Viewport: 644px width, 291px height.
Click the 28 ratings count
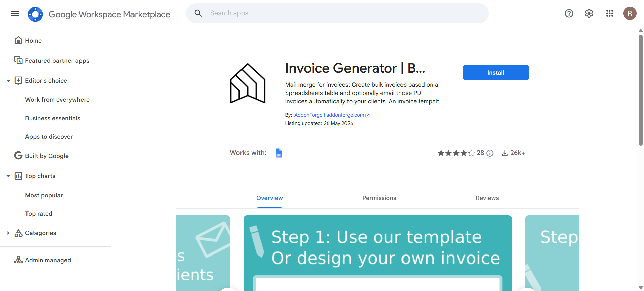(480, 153)
